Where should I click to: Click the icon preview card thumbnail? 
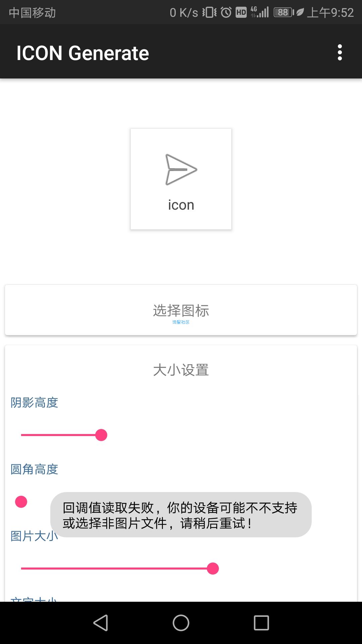181,179
